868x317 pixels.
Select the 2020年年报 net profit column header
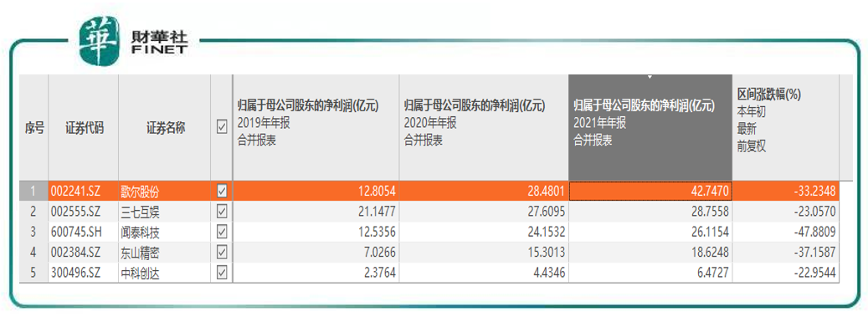pyautogui.click(x=484, y=128)
